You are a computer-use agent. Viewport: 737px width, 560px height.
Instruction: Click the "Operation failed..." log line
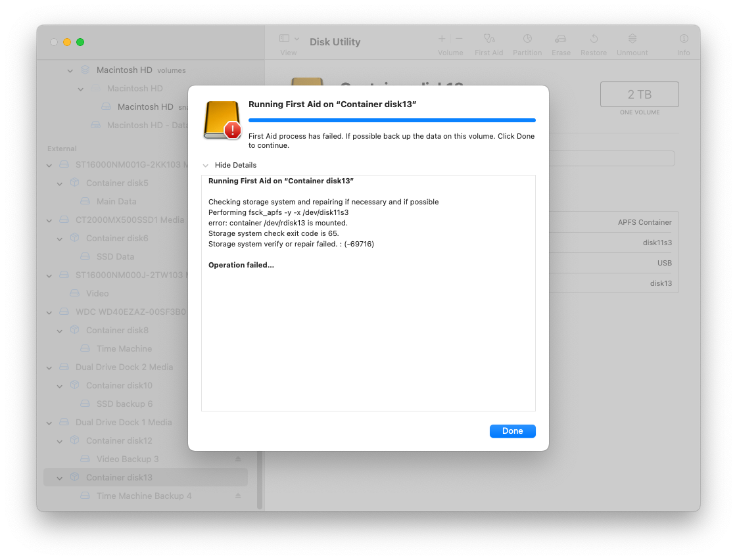pyautogui.click(x=241, y=265)
